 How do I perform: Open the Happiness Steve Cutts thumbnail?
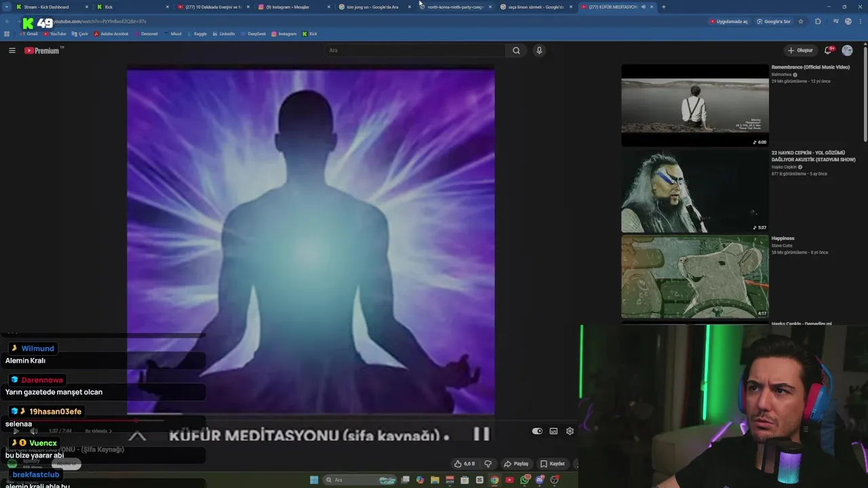coord(695,277)
